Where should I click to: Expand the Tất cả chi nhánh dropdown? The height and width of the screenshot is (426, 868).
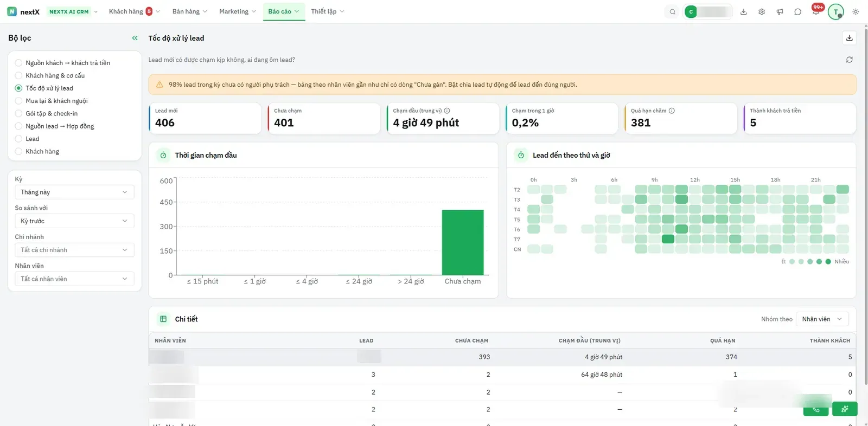click(x=74, y=250)
